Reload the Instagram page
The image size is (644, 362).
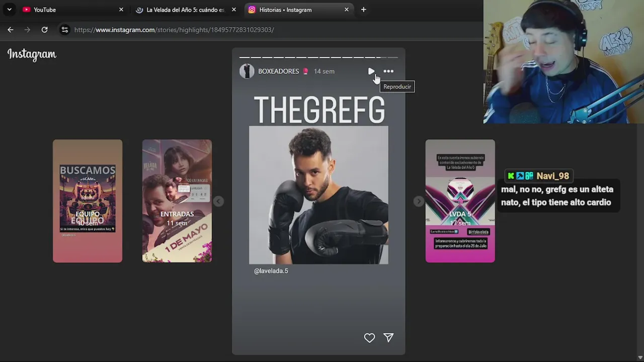[x=44, y=30]
